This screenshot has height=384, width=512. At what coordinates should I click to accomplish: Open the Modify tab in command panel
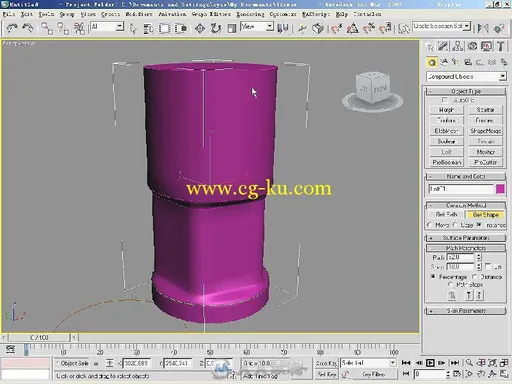(x=444, y=47)
